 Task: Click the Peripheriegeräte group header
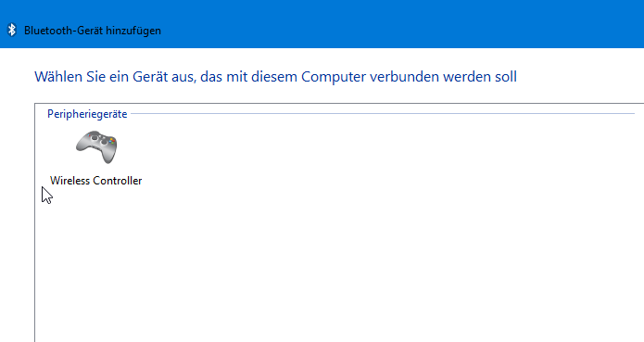[87, 114]
